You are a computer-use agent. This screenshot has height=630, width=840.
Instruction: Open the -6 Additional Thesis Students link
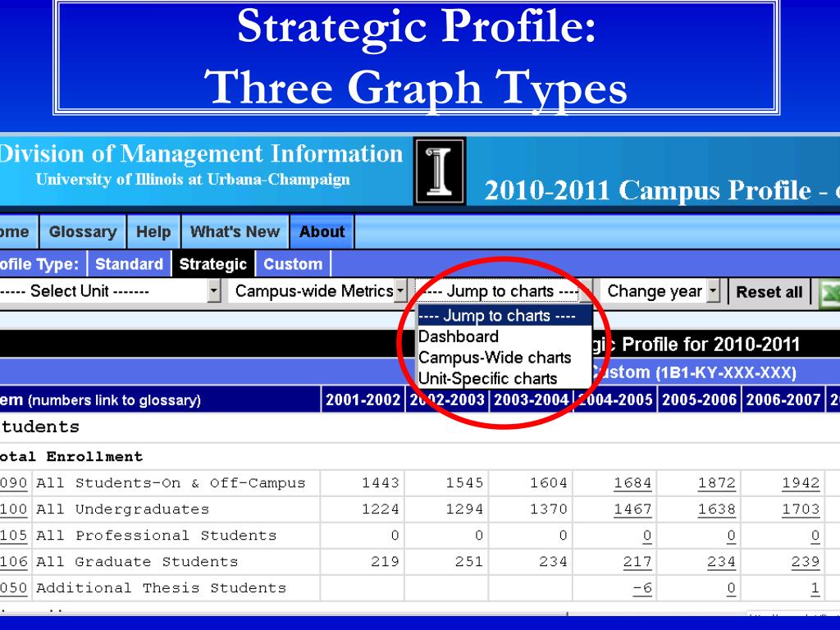click(x=642, y=588)
